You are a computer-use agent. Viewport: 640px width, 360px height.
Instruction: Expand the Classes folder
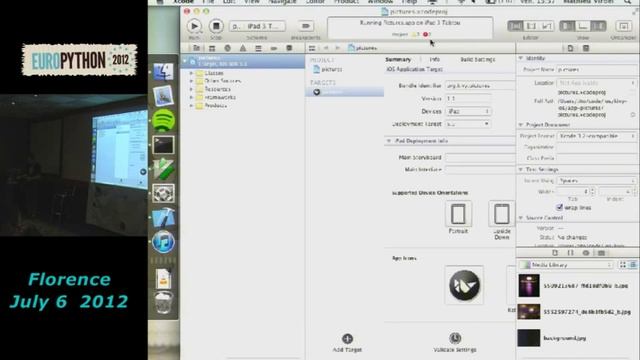pyautogui.click(x=191, y=73)
